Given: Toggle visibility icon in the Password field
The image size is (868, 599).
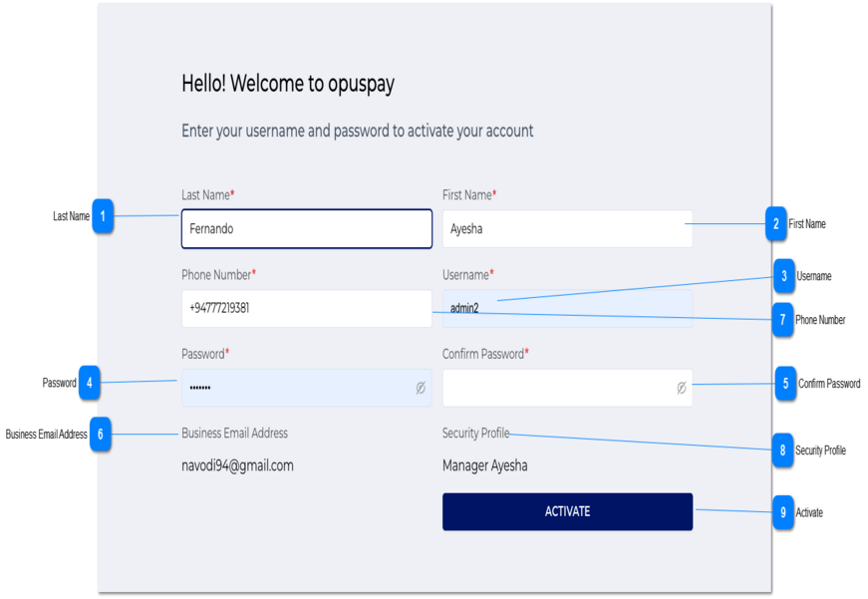Looking at the screenshot, I should pyautogui.click(x=421, y=388).
